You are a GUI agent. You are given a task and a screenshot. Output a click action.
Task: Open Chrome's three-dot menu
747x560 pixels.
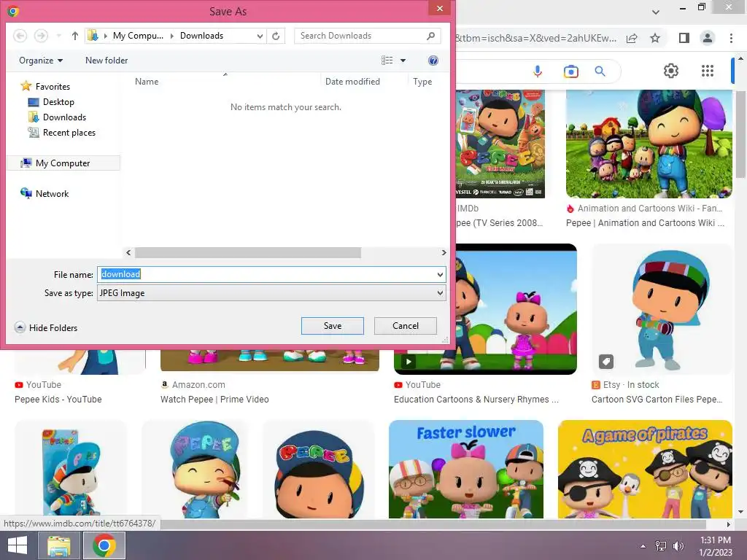[x=731, y=38]
